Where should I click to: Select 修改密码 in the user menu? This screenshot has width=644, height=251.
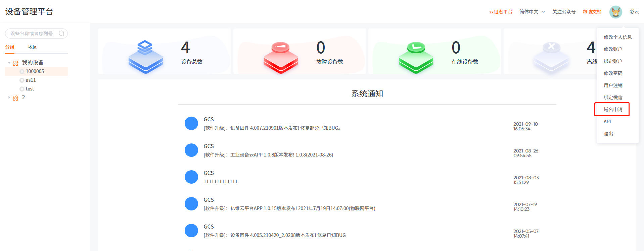point(613,73)
